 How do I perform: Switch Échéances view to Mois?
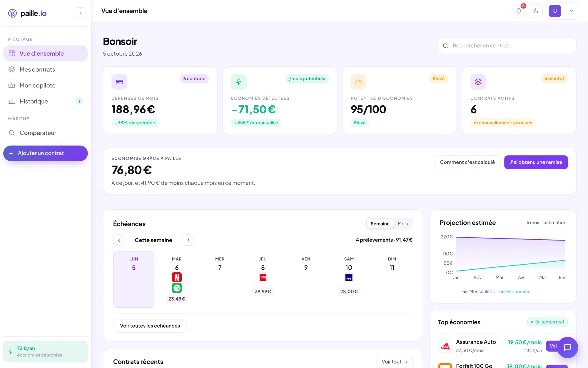coord(403,224)
